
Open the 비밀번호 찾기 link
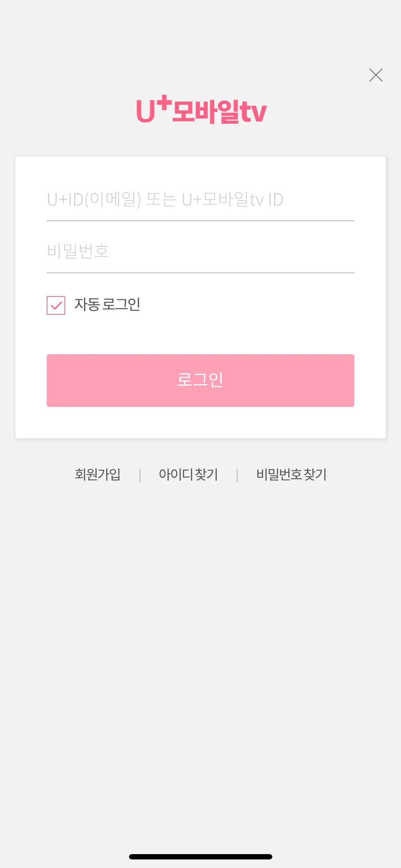point(291,474)
